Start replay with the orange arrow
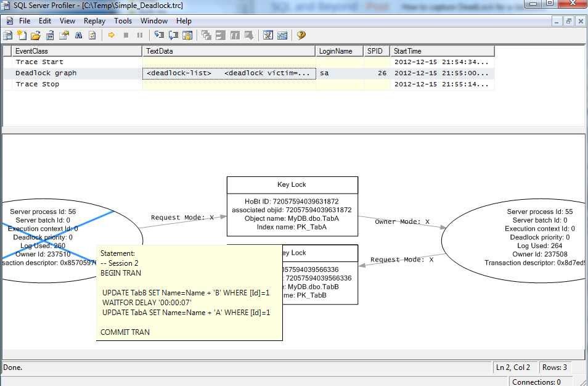 (x=112, y=35)
